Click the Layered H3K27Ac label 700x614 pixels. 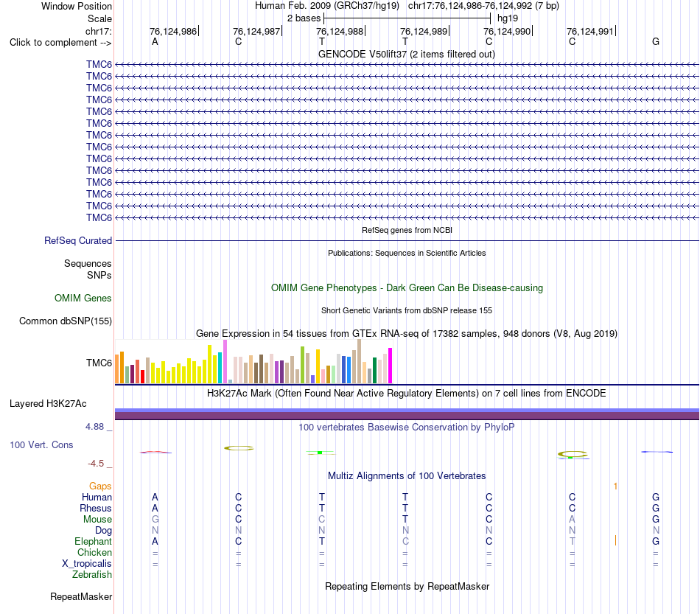coord(48,404)
